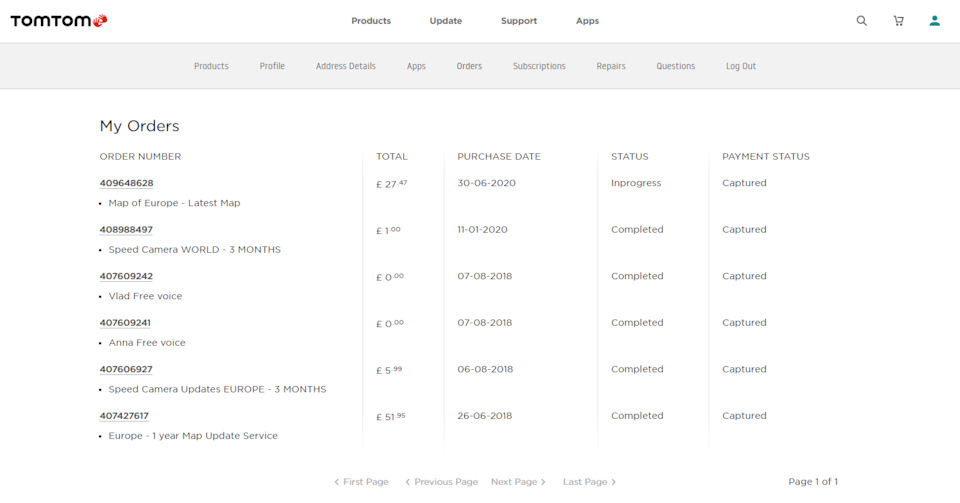The height and width of the screenshot is (503, 960).
Task: Click the PURCHASE DATE column header
Action: (x=499, y=156)
